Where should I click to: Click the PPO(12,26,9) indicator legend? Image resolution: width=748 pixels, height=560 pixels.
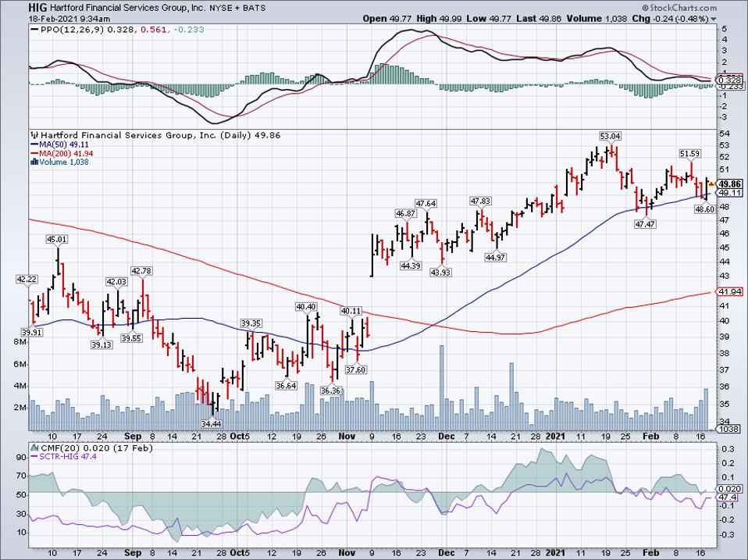(74, 30)
